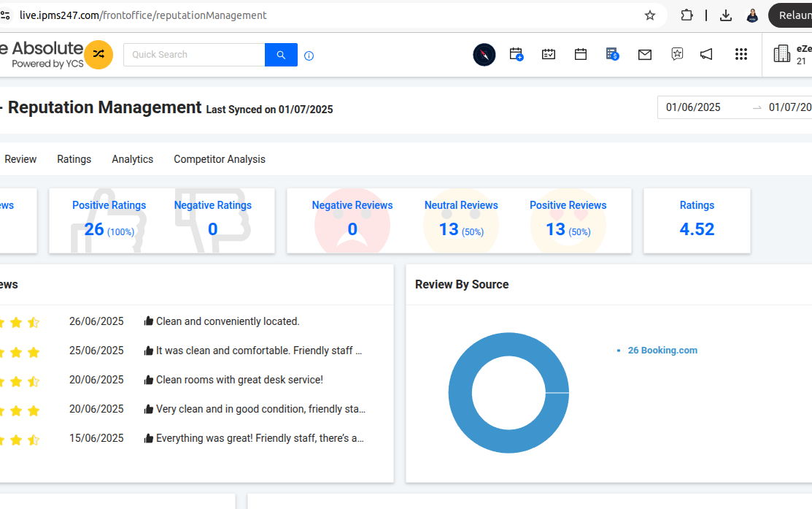Screen dimensions: 812x509
Task: Open the mail envelope icon
Action: (x=645, y=54)
